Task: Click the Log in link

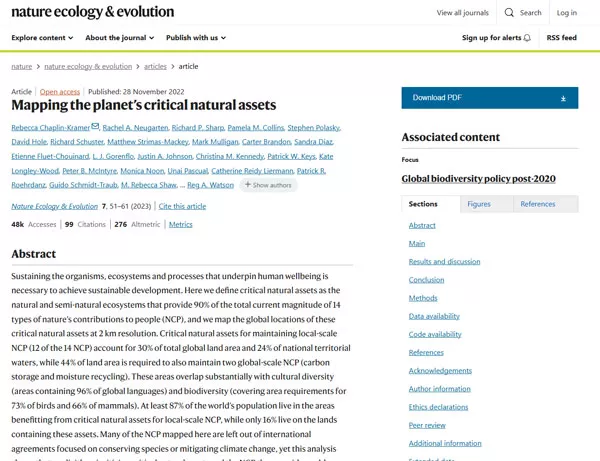Action: (x=567, y=13)
